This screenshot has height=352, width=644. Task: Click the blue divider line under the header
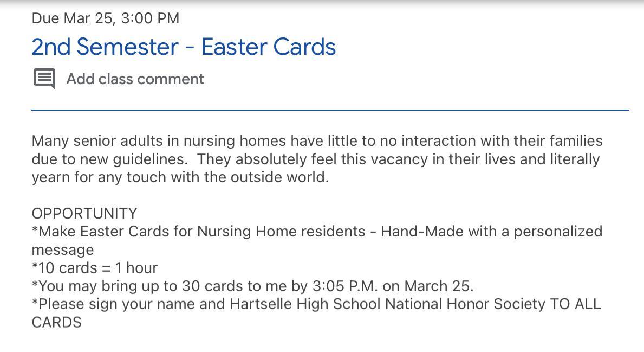[x=330, y=110]
